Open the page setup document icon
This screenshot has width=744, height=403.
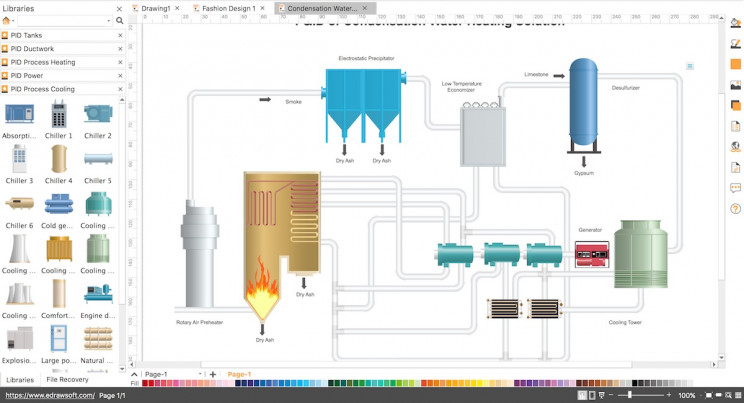(735, 126)
